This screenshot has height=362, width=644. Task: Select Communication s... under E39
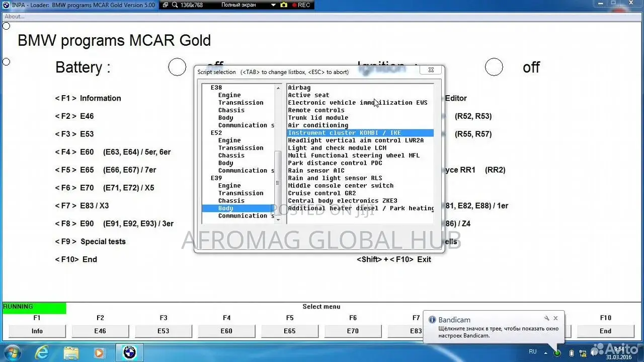click(x=246, y=216)
